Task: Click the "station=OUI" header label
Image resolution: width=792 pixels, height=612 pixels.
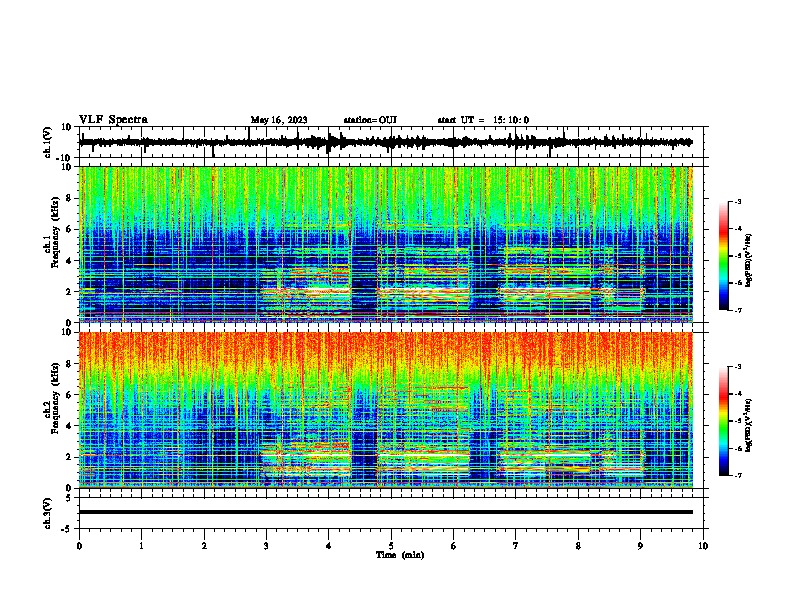Action: pyautogui.click(x=370, y=120)
